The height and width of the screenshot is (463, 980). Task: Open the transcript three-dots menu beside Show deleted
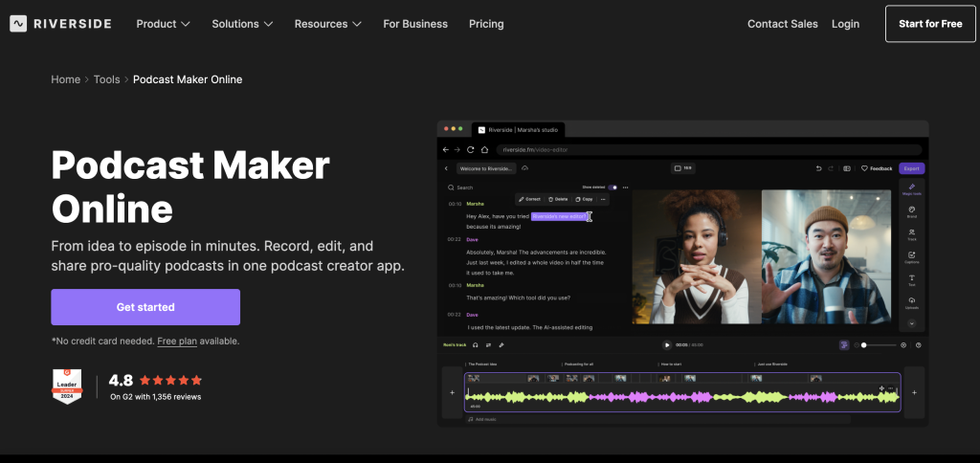(625, 187)
